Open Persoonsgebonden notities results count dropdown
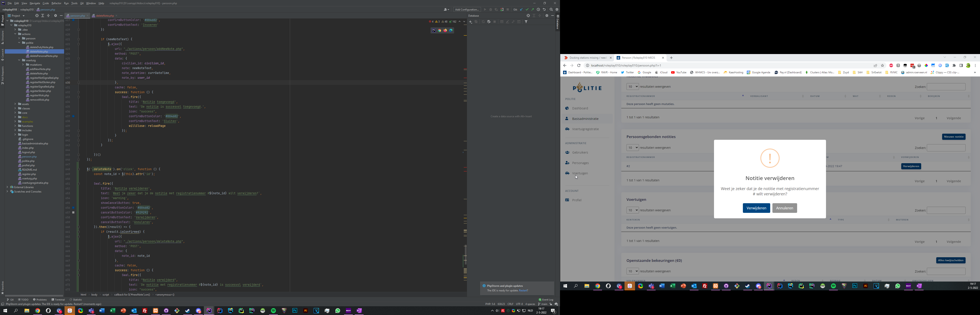 tap(632, 148)
